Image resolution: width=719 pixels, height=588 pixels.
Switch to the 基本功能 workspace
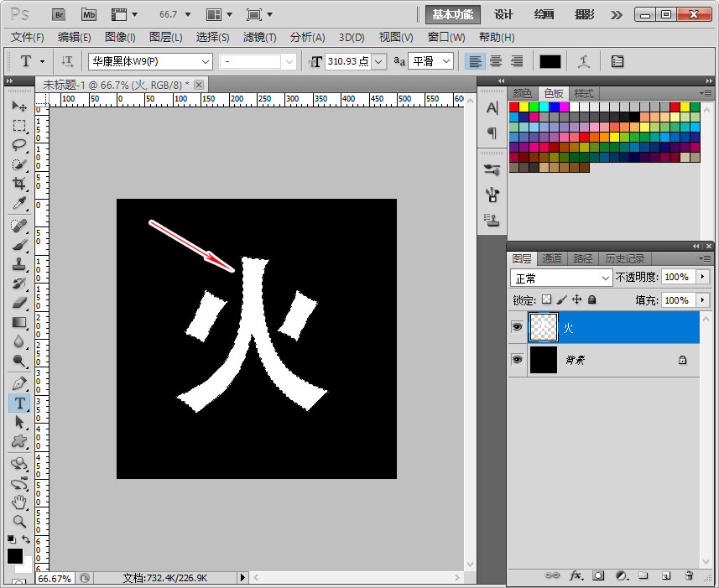click(452, 14)
